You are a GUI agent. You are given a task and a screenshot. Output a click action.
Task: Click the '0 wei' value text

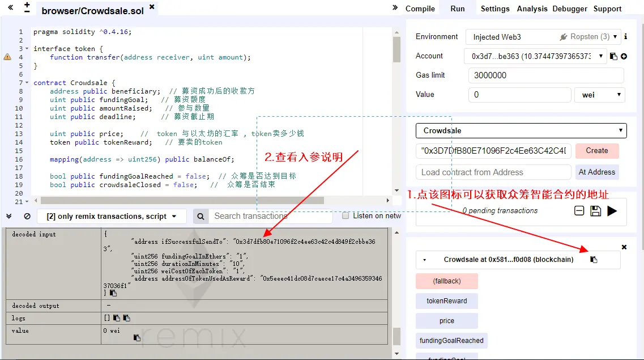pos(112,331)
